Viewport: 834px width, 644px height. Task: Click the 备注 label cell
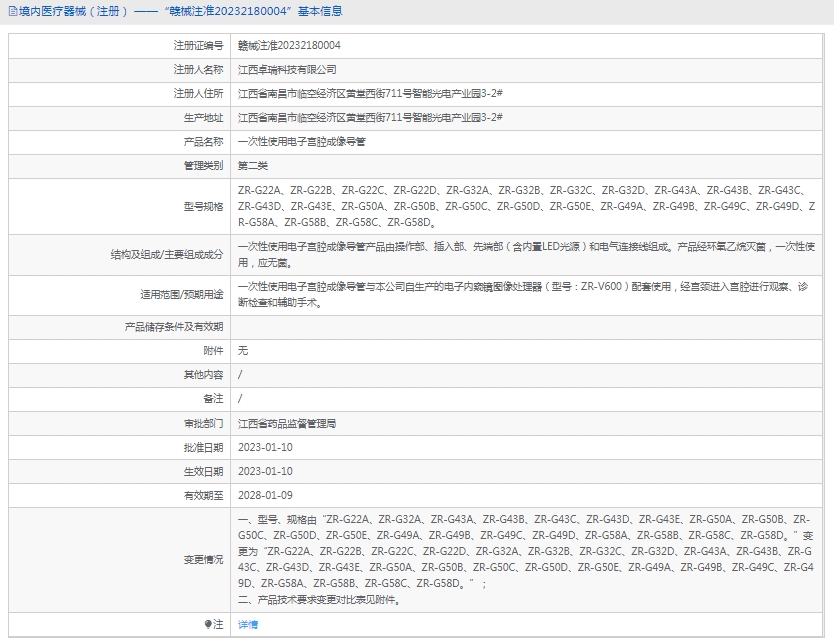119,399
